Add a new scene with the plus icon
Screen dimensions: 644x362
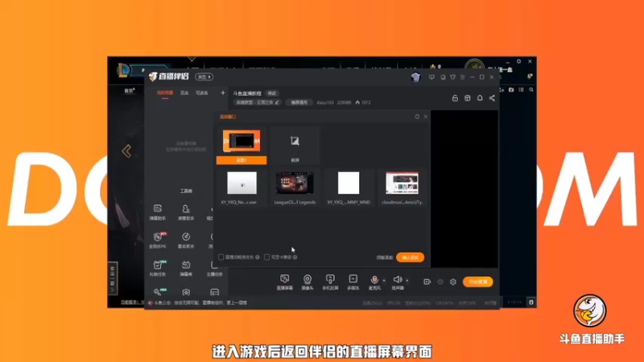(223, 93)
